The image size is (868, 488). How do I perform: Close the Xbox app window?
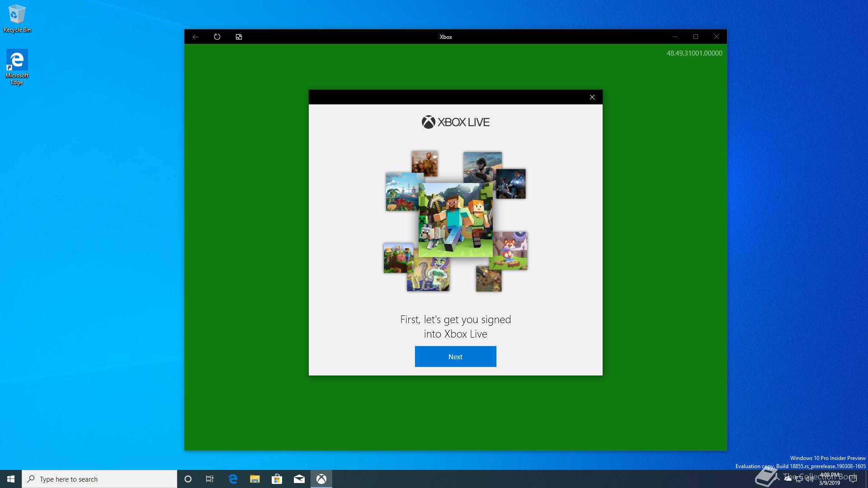tap(717, 37)
